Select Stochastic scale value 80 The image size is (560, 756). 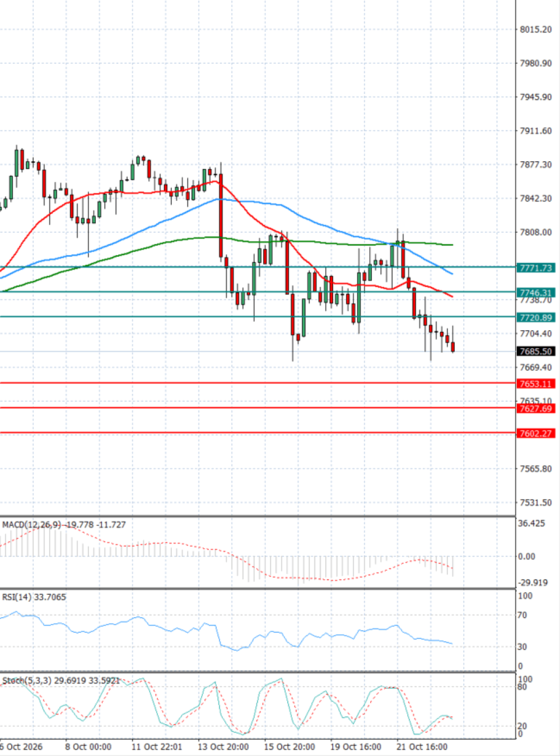[522, 687]
